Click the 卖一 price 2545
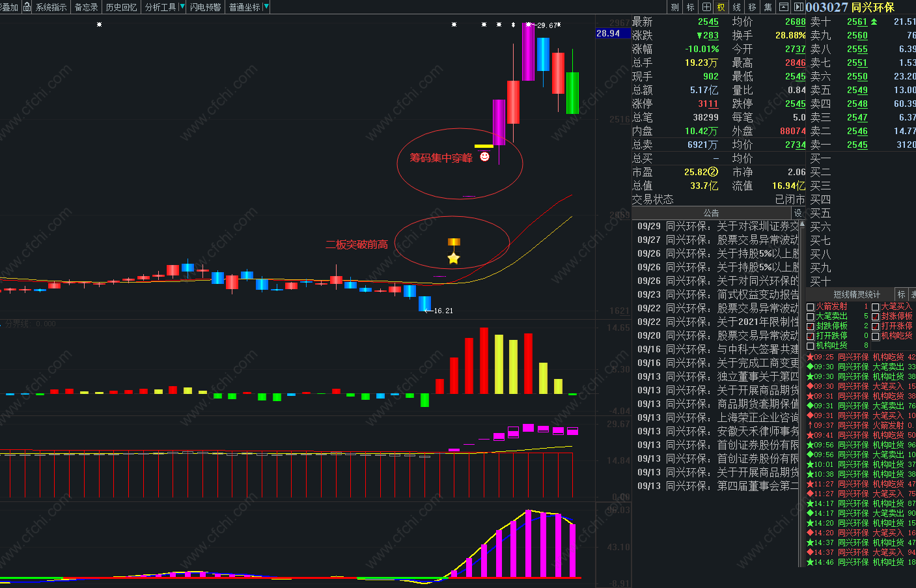This screenshot has width=916, height=588. [857, 145]
